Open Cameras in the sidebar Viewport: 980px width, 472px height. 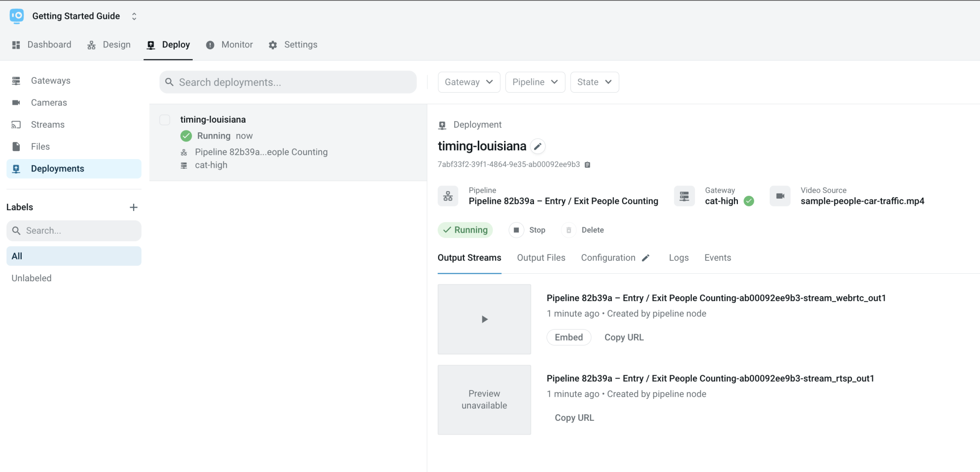click(x=74, y=102)
